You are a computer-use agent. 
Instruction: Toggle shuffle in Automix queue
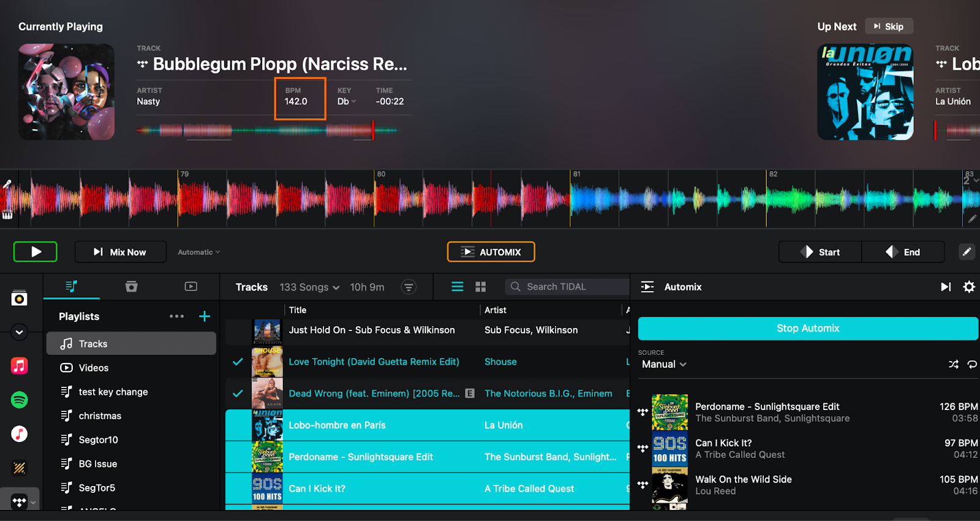pos(954,364)
